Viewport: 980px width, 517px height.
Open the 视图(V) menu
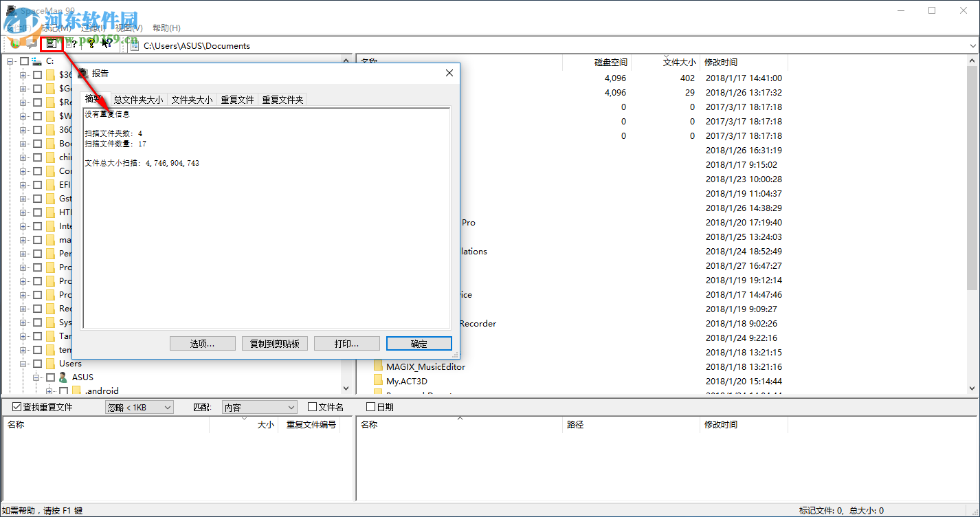pos(129,28)
